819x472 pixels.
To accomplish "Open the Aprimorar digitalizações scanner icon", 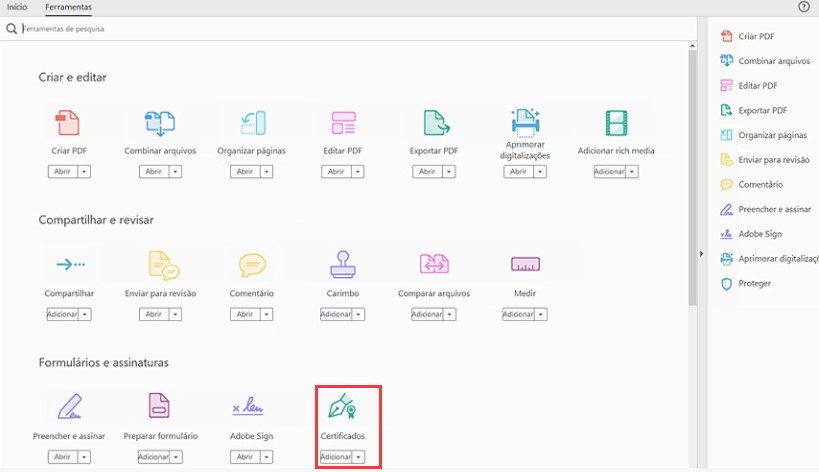I will pyautogui.click(x=525, y=121).
